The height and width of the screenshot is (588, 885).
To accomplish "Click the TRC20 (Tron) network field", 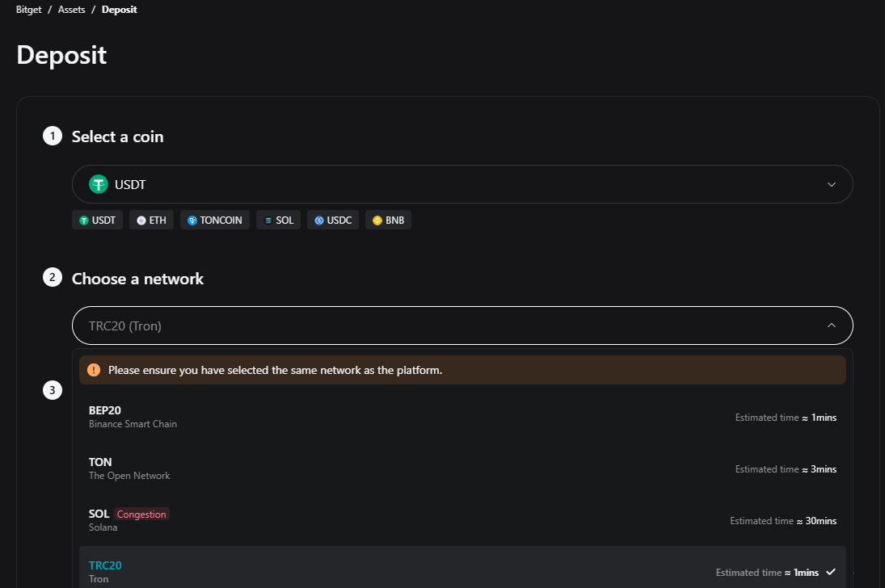I will [x=462, y=325].
